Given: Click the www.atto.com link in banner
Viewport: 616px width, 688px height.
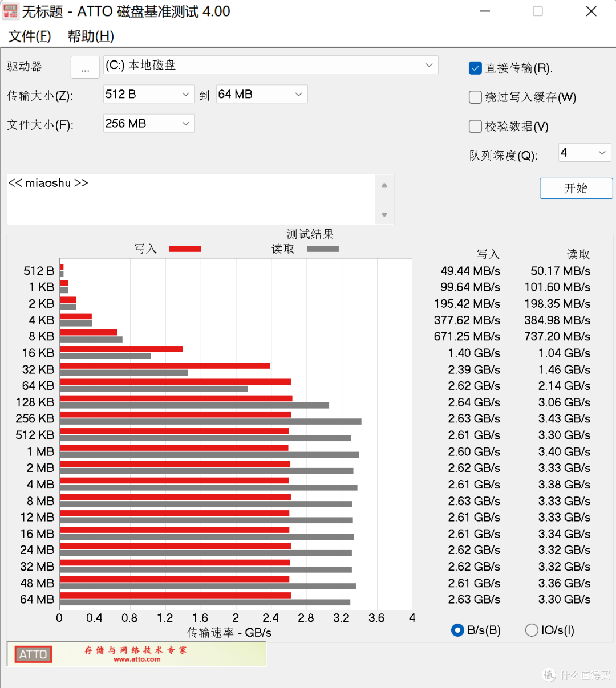Looking at the screenshot, I should [137, 659].
